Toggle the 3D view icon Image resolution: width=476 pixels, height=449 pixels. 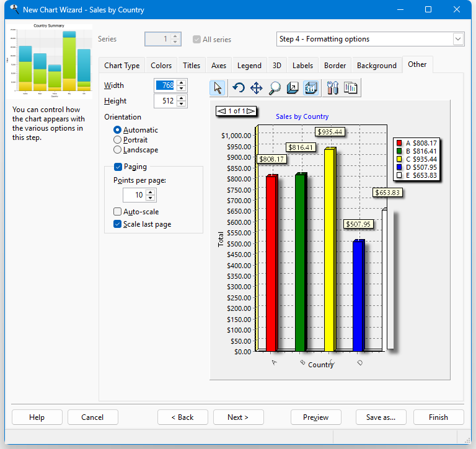pyautogui.click(x=311, y=88)
